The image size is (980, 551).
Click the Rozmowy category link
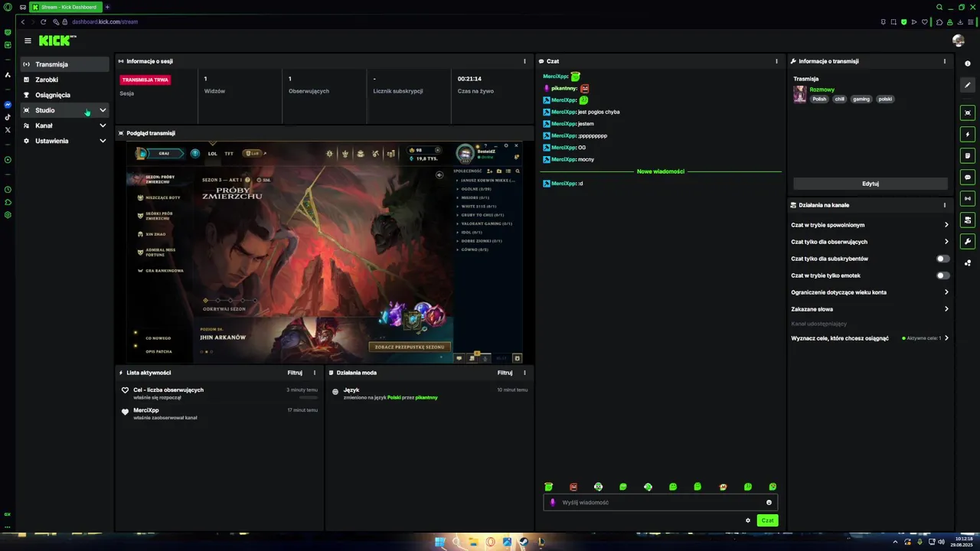[822, 90]
